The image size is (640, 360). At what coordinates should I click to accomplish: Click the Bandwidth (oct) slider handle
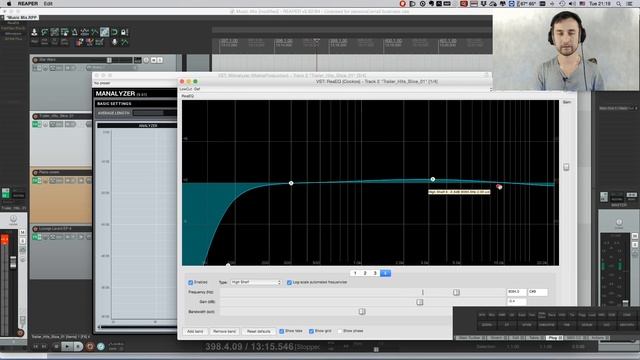(362, 312)
